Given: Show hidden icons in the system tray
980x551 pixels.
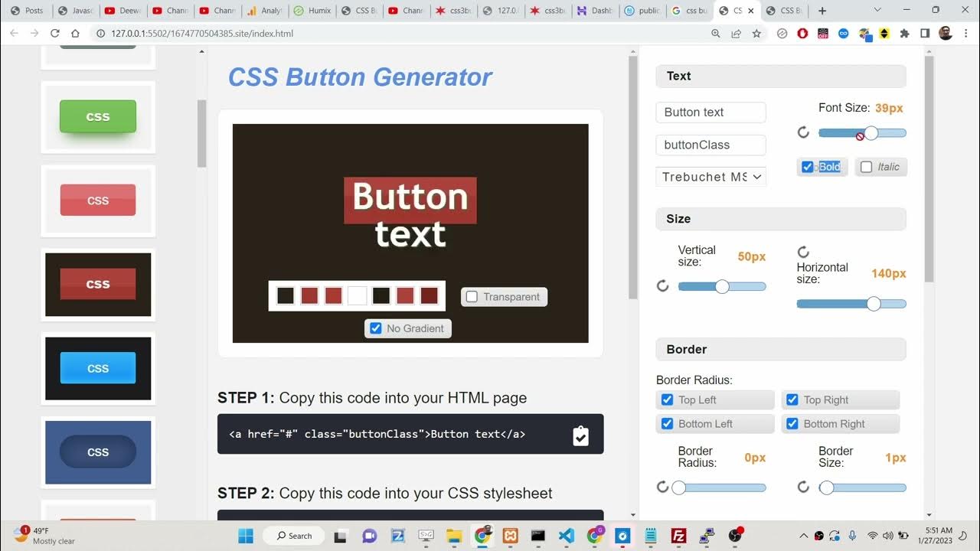Looking at the screenshot, I should coord(803,536).
